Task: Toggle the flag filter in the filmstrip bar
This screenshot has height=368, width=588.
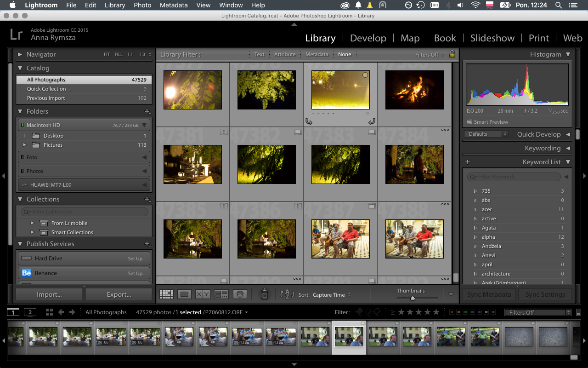Action: click(359, 312)
